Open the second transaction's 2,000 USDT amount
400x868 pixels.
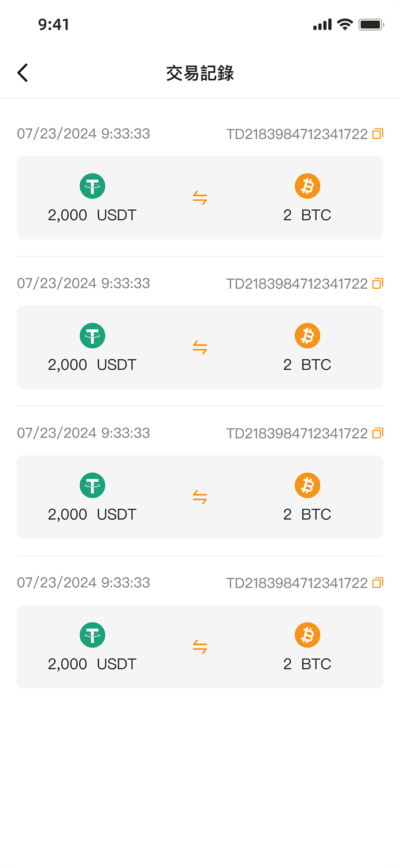pos(92,365)
